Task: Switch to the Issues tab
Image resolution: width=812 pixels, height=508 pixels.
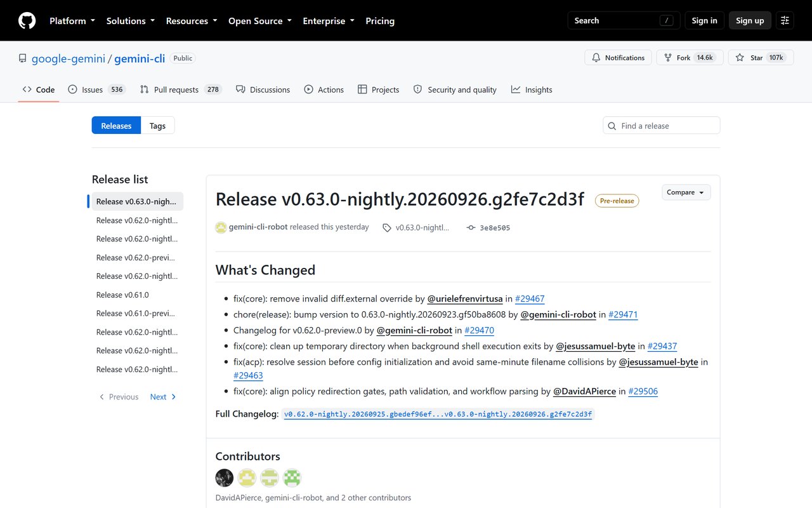Action: coord(97,90)
